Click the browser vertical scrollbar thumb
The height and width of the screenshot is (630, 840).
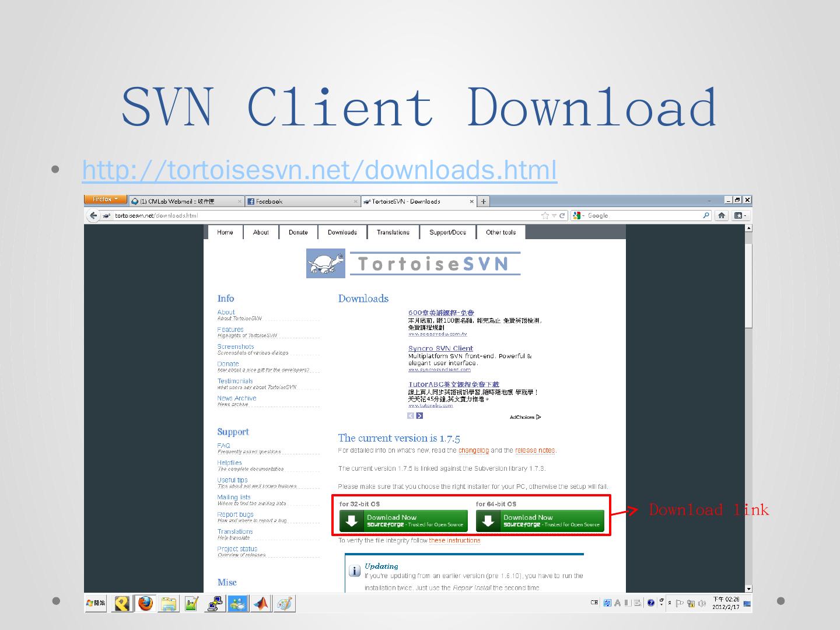pyautogui.click(x=748, y=286)
